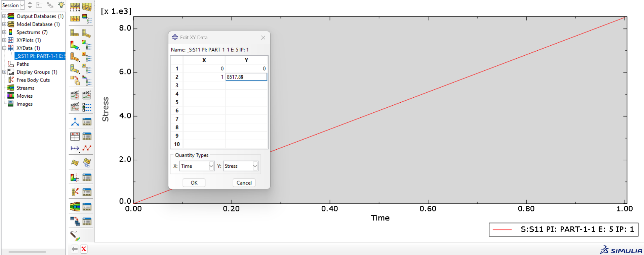This screenshot has height=255, width=644.
Task: Click Create Stream icon
Action: coord(75,207)
